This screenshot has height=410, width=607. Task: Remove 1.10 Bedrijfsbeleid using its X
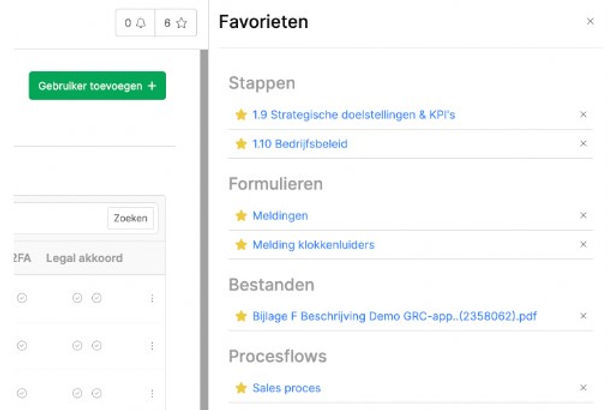583,144
